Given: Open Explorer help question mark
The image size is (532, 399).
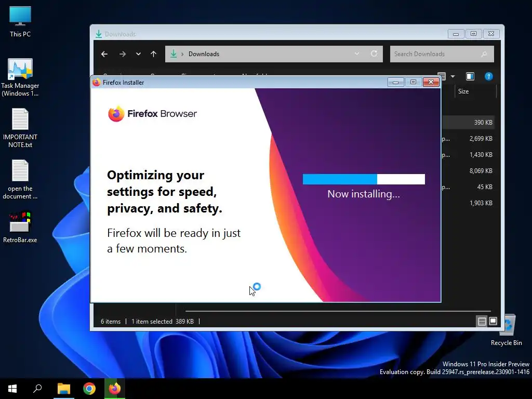Looking at the screenshot, I should pos(488,77).
